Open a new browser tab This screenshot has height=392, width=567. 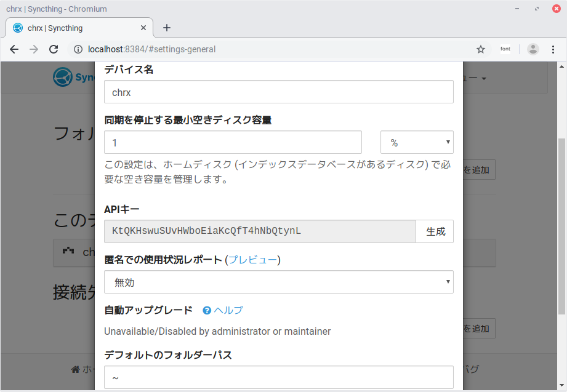pos(166,28)
